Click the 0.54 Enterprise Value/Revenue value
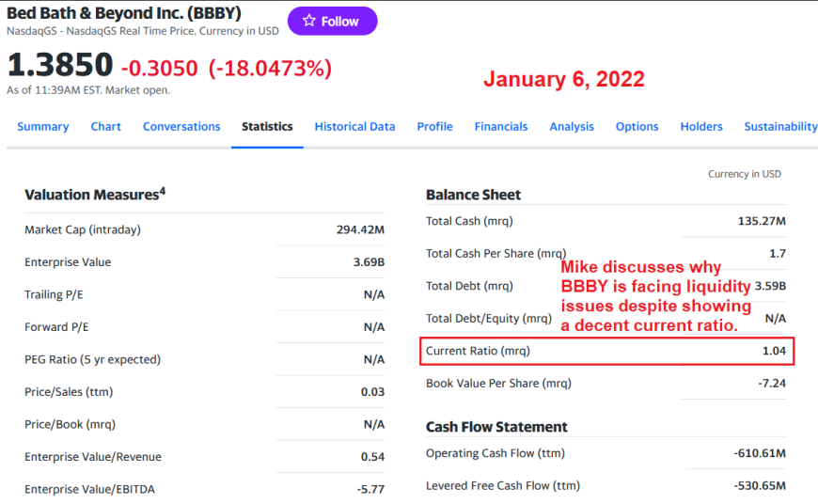 click(x=372, y=457)
